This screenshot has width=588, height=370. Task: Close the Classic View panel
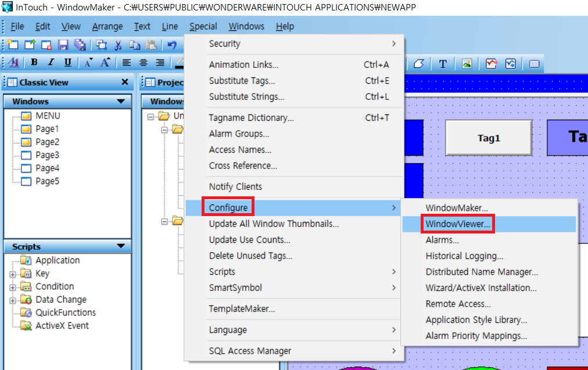click(x=125, y=82)
